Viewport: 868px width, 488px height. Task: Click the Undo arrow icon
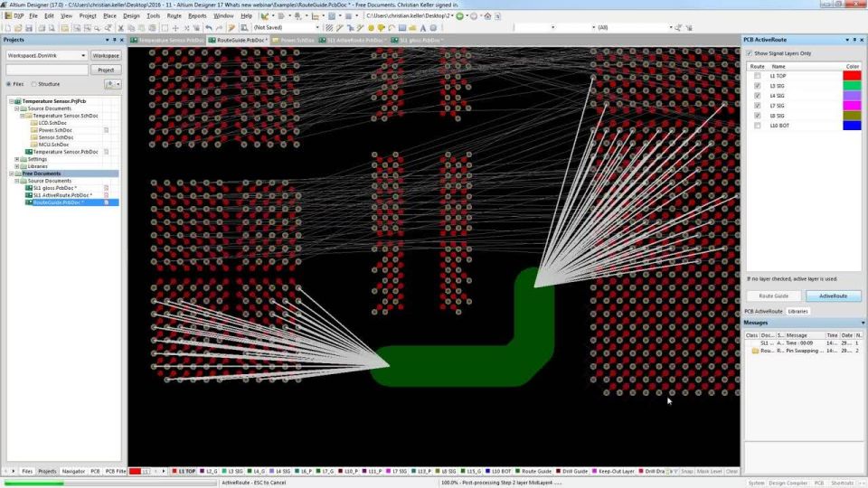tap(209, 28)
